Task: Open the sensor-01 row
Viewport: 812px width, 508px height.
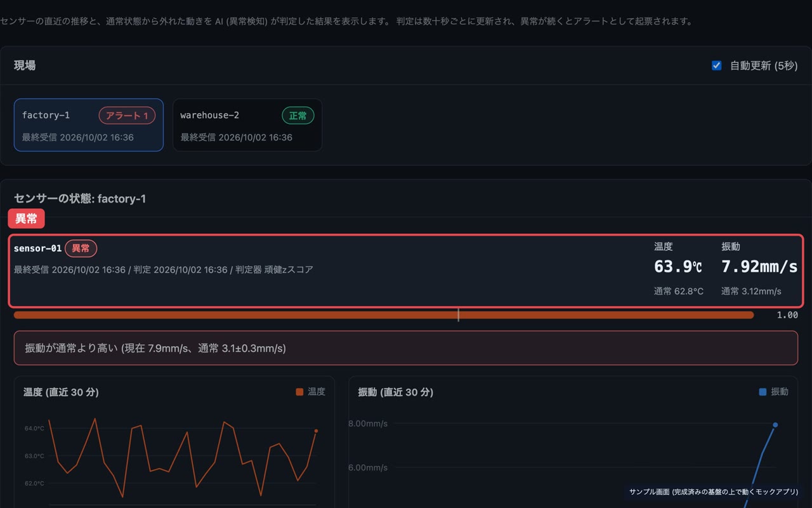Action: [406, 271]
